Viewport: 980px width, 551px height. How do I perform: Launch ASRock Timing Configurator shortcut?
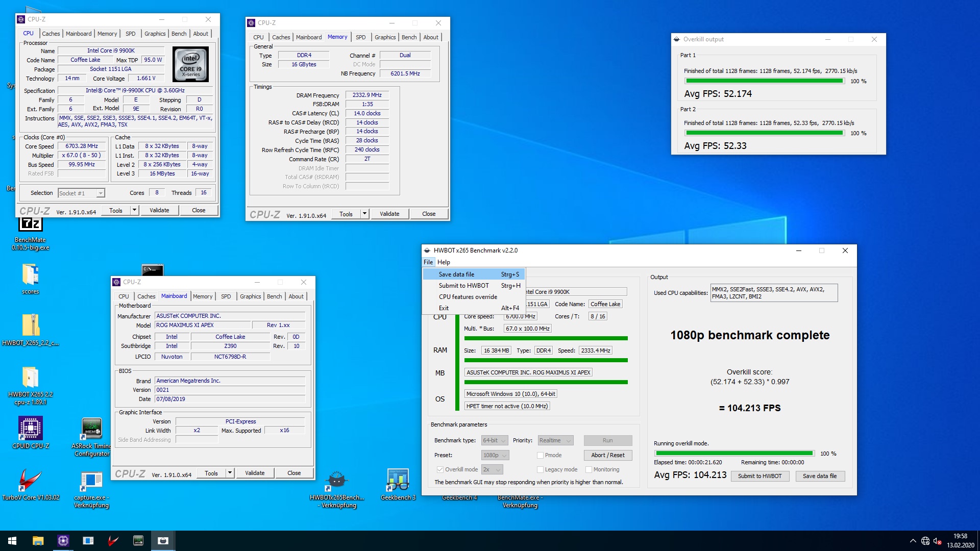tap(92, 437)
